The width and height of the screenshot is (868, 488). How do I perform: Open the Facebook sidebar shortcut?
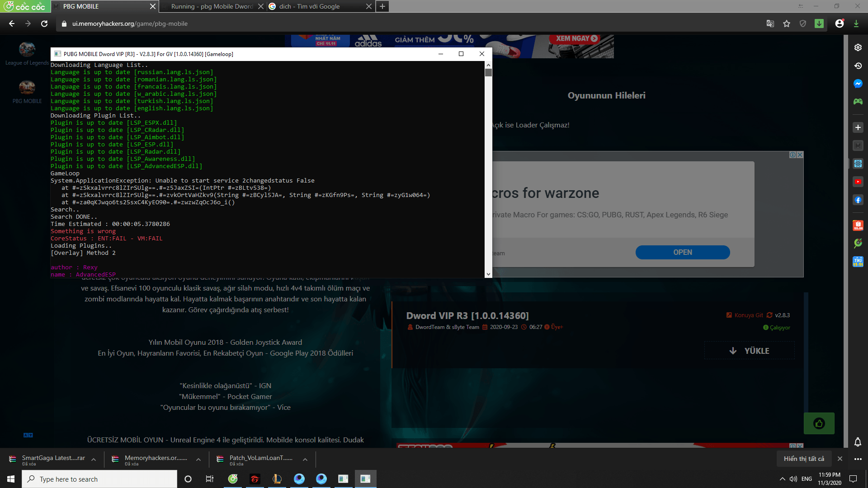pos(858,200)
